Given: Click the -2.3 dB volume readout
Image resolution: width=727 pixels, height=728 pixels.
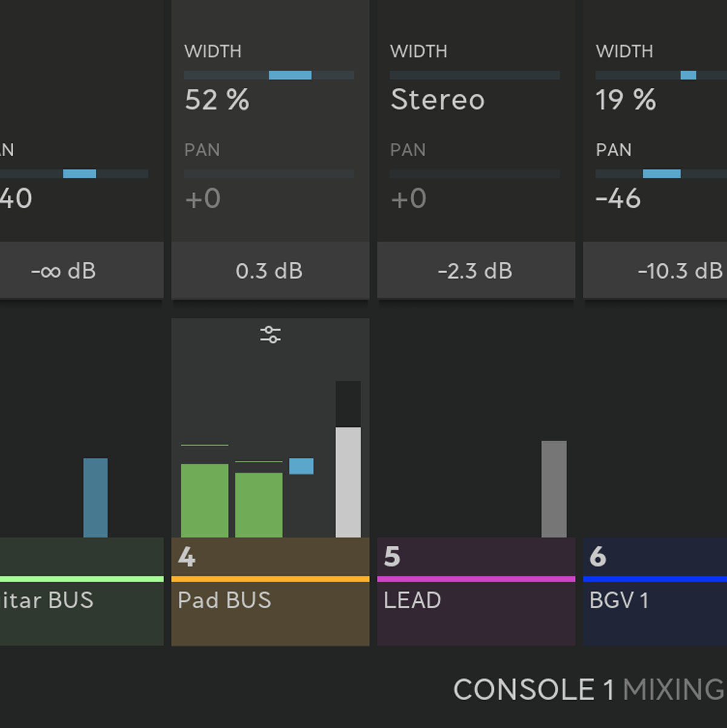Looking at the screenshot, I should point(476,271).
